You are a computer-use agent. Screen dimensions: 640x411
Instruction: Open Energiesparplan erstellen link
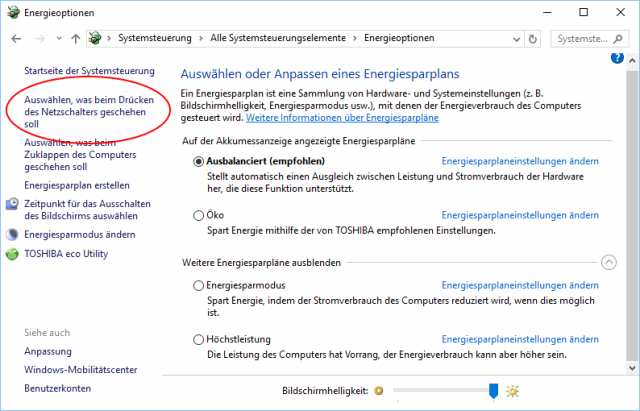coord(77,185)
